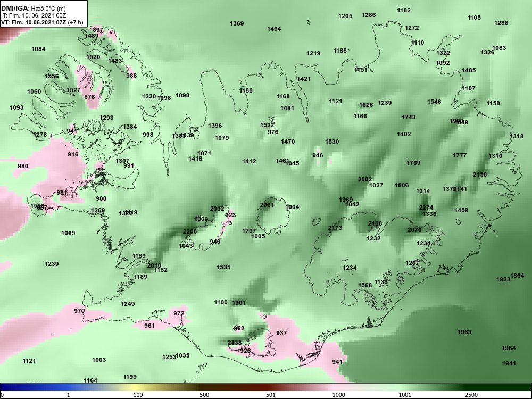Select the 'IT: Fim. 10. 06. 2021 00Z' line
This screenshot has height=399, width=532.
[33, 15]
